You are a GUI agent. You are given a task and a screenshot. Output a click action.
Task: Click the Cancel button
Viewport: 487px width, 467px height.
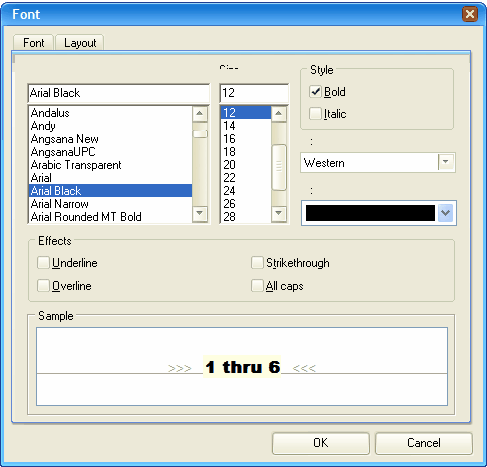pos(424,443)
